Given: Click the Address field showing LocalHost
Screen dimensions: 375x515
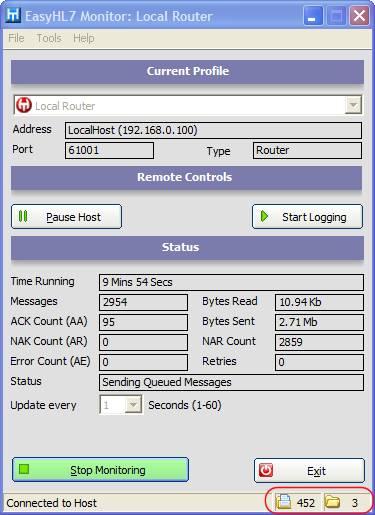Looking at the screenshot, I should [x=213, y=130].
